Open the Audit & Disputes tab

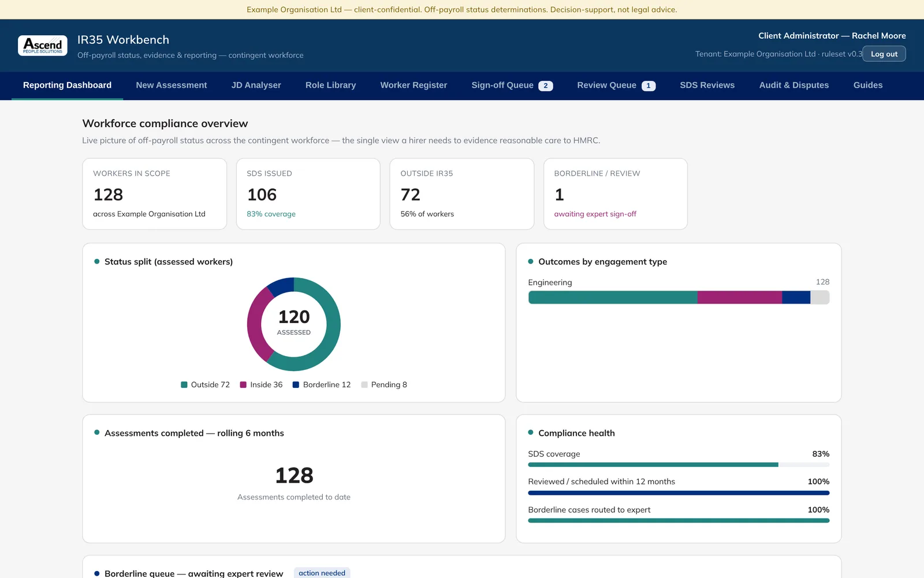coord(794,85)
